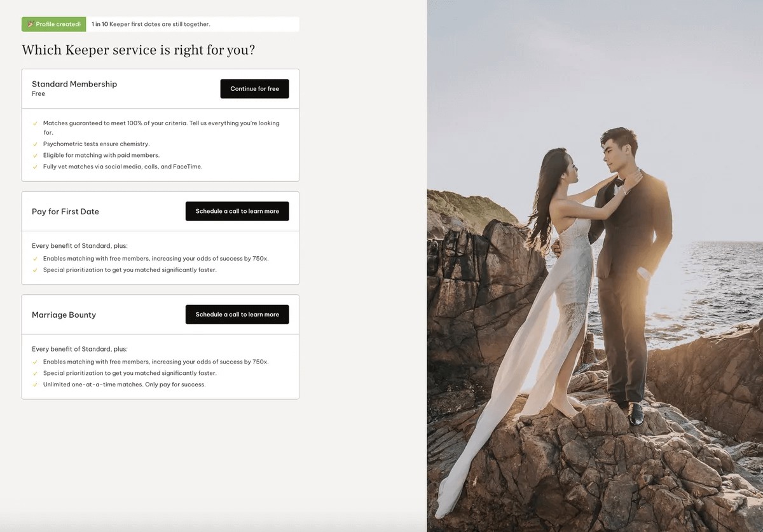Click checkmark beside 'Special prioritization' in Marriage Bounty card
This screenshot has height=532, width=763.
[36, 374]
